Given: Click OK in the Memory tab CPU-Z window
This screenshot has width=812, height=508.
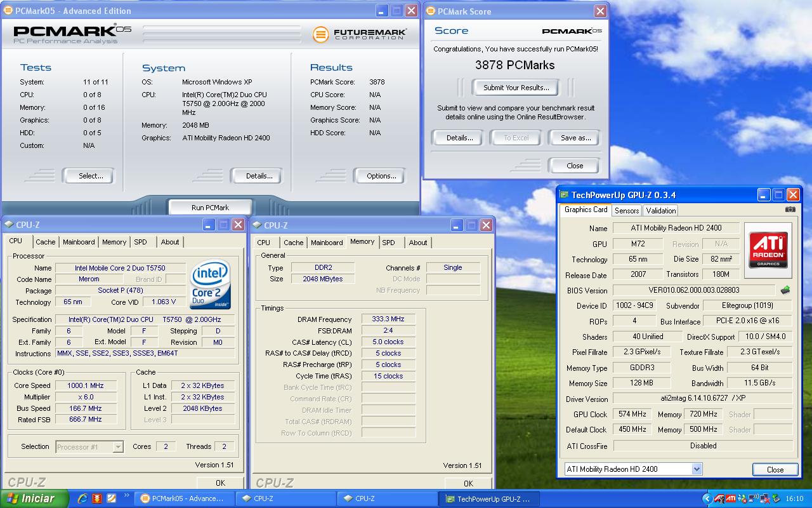Looking at the screenshot, I should pyautogui.click(x=468, y=483).
